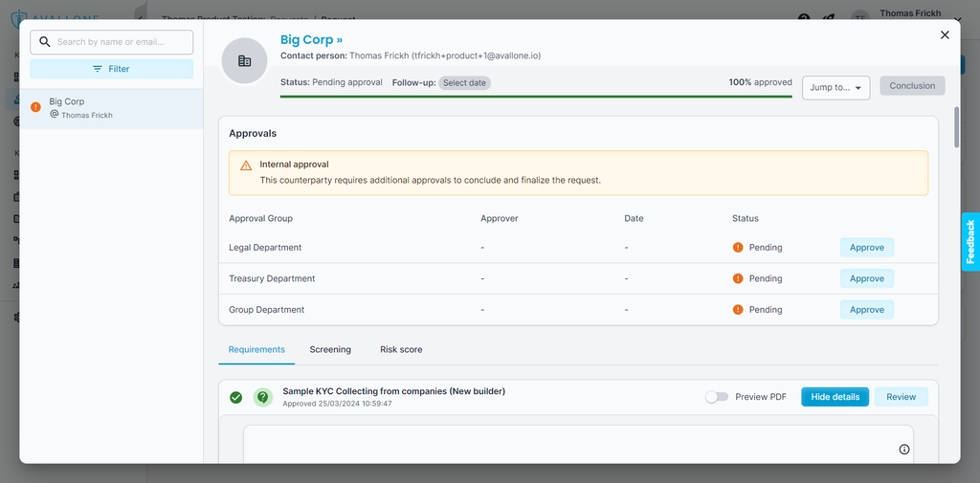
Task: Click the green approved checkmark icon for Sample KYC
Action: tap(235, 397)
